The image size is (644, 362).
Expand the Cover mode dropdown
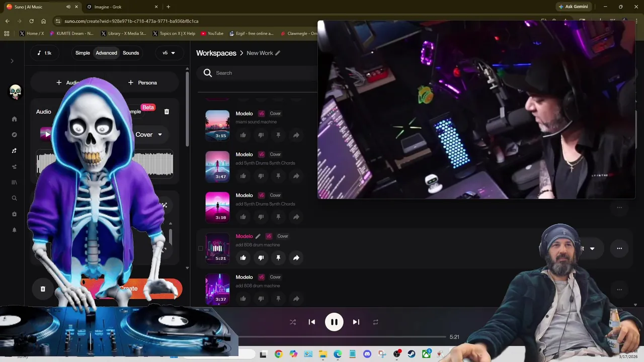click(149, 135)
